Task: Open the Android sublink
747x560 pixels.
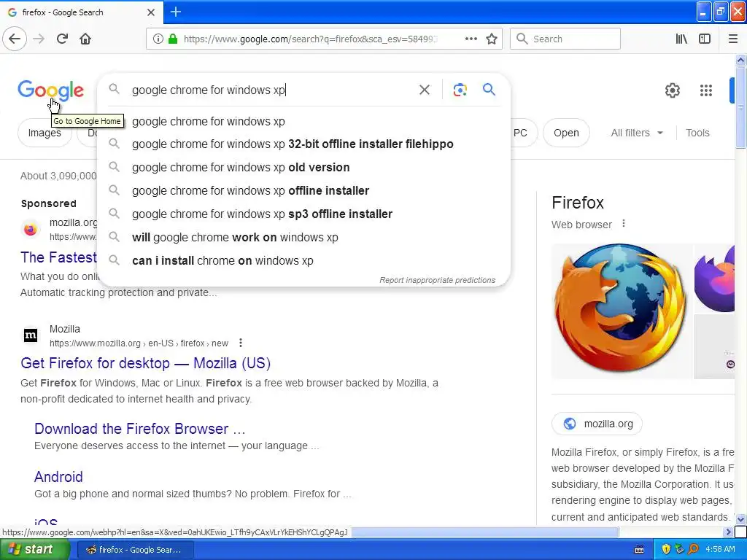Action: [58, 477]
